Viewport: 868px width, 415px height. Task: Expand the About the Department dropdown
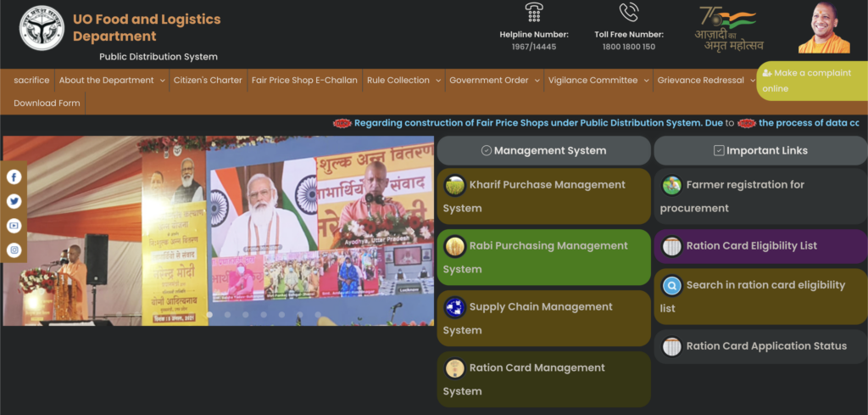point(112,81)
